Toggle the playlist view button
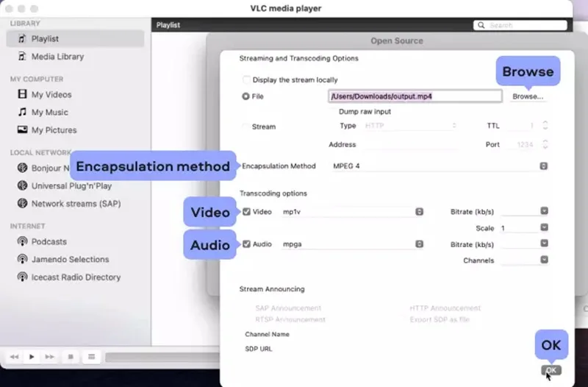The width and height of the screenshot is (588, 387). (x=91, y=357)
